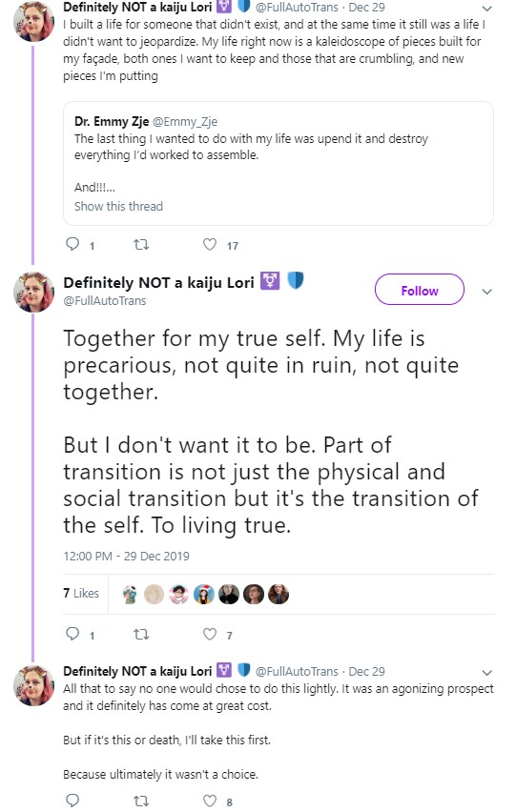Follow Definitely NOT a kaiju Lori
The height and width of the screenshot is (812, 516).
tap(420, 291)
